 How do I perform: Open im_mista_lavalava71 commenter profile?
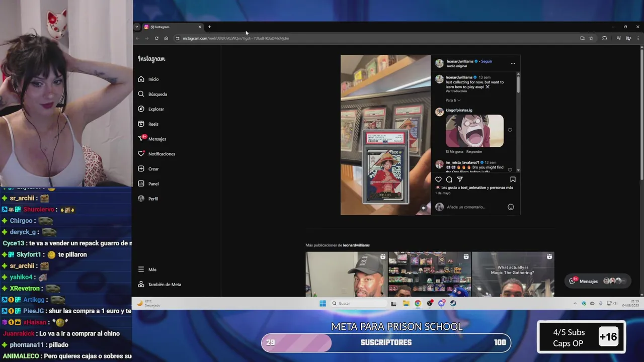click(462, 162)
